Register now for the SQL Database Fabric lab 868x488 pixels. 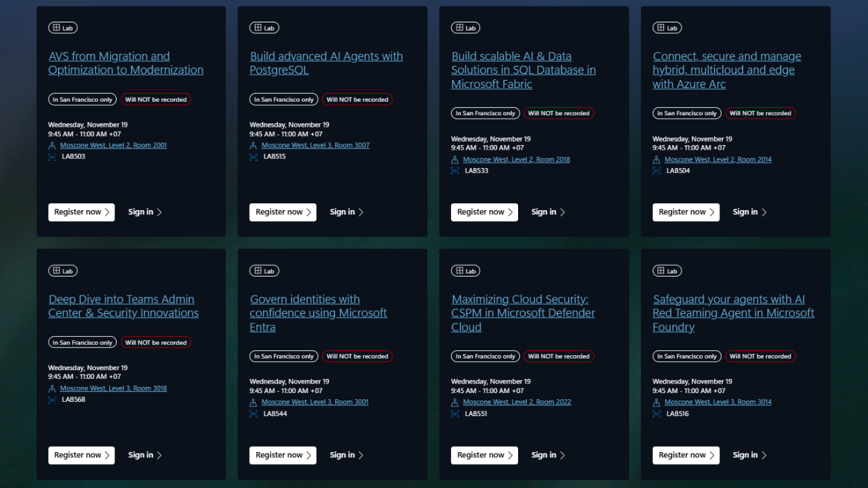coord(484,212)
